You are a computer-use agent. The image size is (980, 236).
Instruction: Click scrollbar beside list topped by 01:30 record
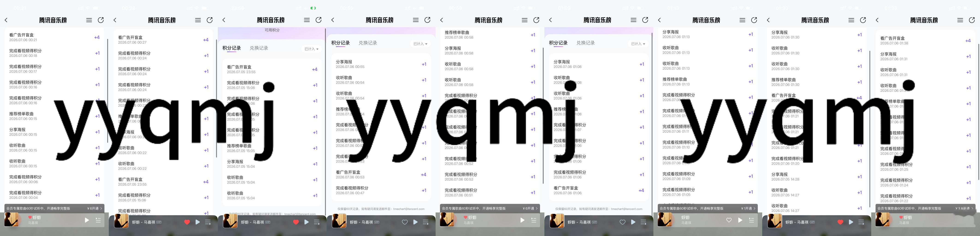coord(870,129)
